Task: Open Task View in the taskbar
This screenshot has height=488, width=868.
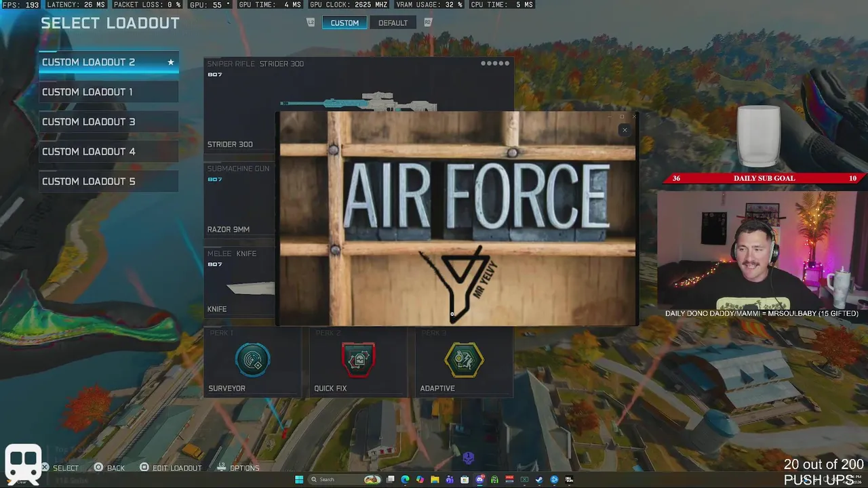Action: 390,480
